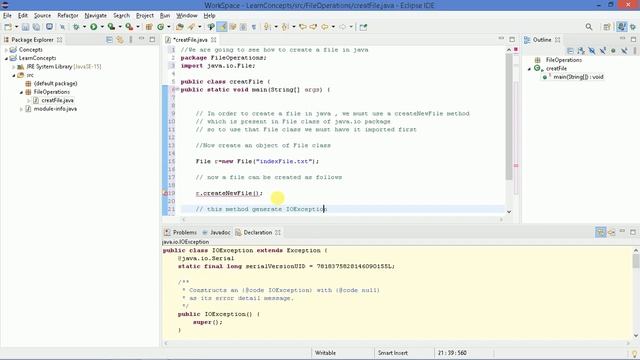The width and height of the screenshot is (640, 360).
Task: Select main(String[]) method in Outline
Action: pyautogui.click(x=578, y=77)
